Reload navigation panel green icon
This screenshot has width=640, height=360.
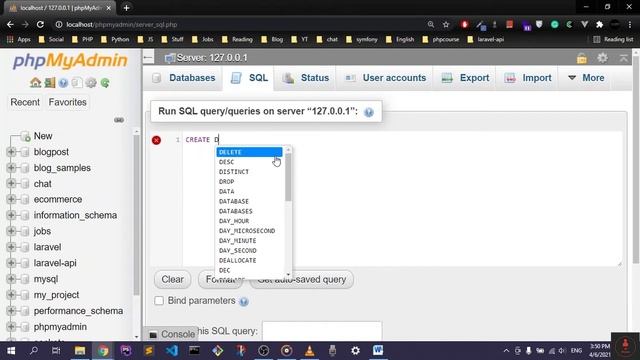click(x=105, y=83)
